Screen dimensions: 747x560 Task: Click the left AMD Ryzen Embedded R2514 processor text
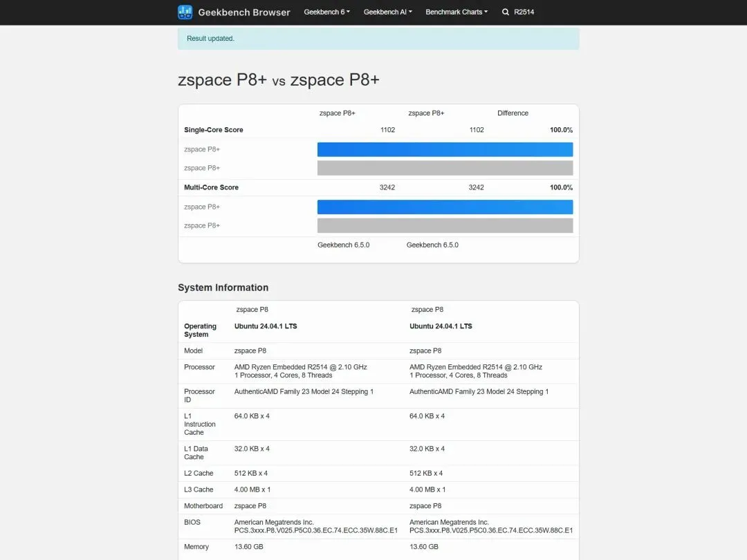coord(301,367)
